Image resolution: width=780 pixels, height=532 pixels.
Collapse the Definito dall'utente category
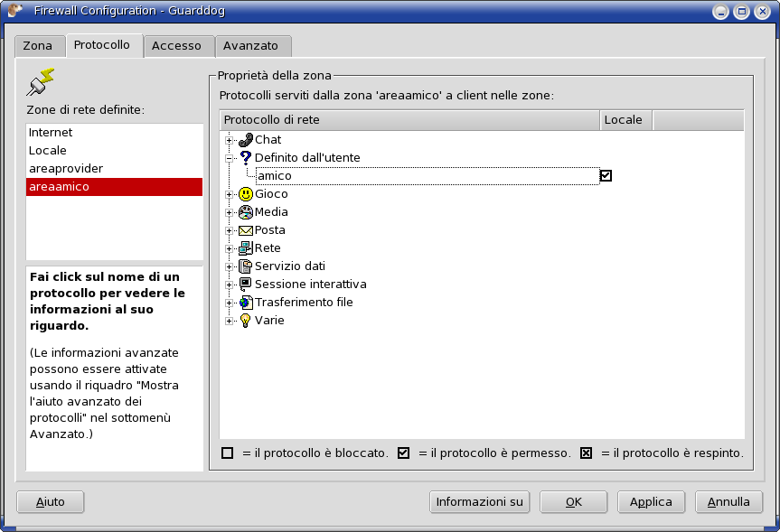[x=230, y=158]
